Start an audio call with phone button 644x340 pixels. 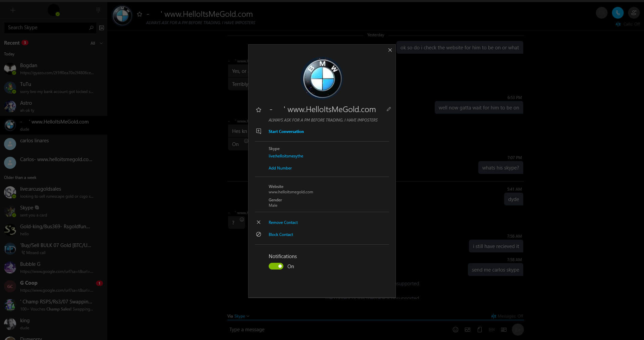coord(618,13)
